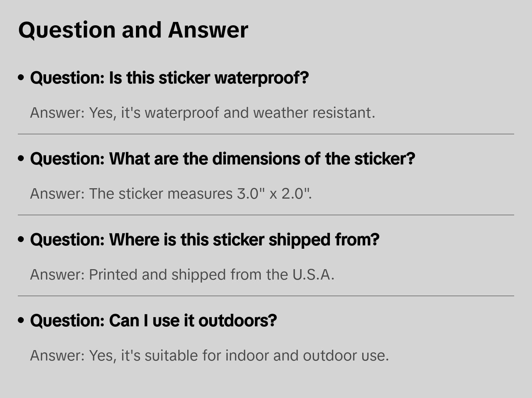Click the answer giving the sticker measurements
Screen dimensions: 532x398
pyautogui.click(x=171, y=194)
